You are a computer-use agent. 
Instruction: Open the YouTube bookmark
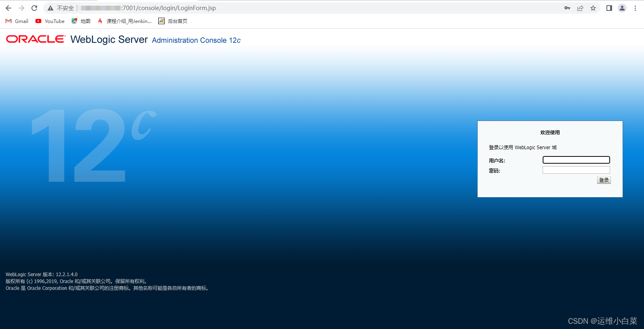[x=50, y=21]
